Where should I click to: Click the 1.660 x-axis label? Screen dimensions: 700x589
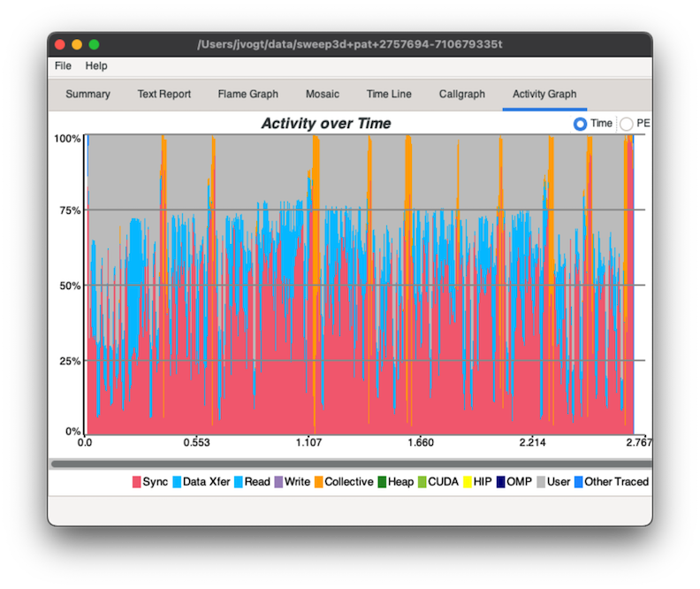(x=421, y=442)
